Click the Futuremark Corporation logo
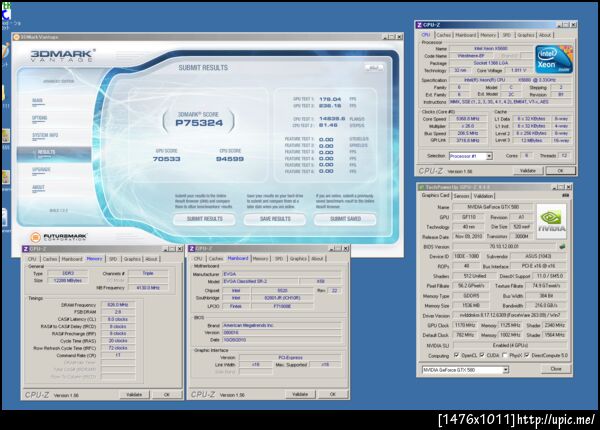 [x=59, y=237]
